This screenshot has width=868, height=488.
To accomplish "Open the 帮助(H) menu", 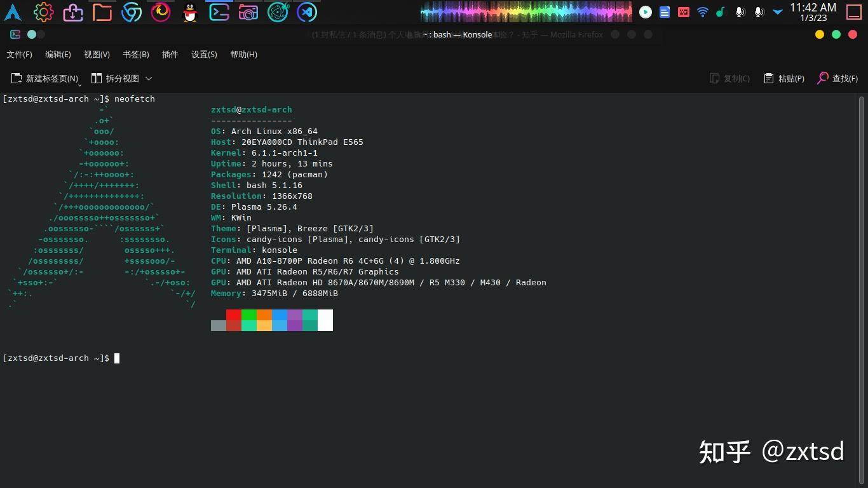I will click(243, 55).
